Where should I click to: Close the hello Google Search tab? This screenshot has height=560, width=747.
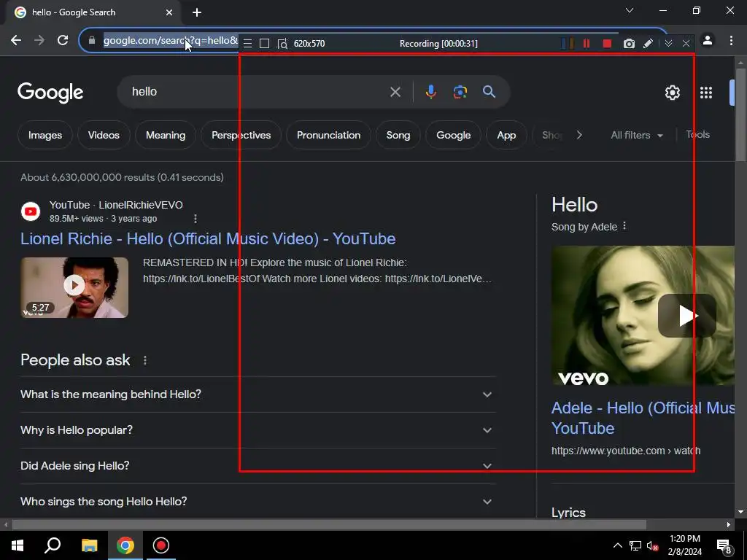169,12
